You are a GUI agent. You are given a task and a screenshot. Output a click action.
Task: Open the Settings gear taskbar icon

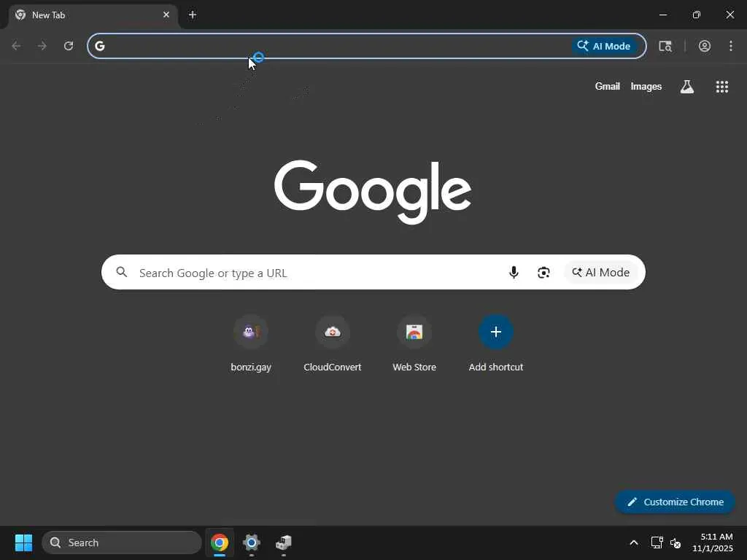(x=252, y=542)
